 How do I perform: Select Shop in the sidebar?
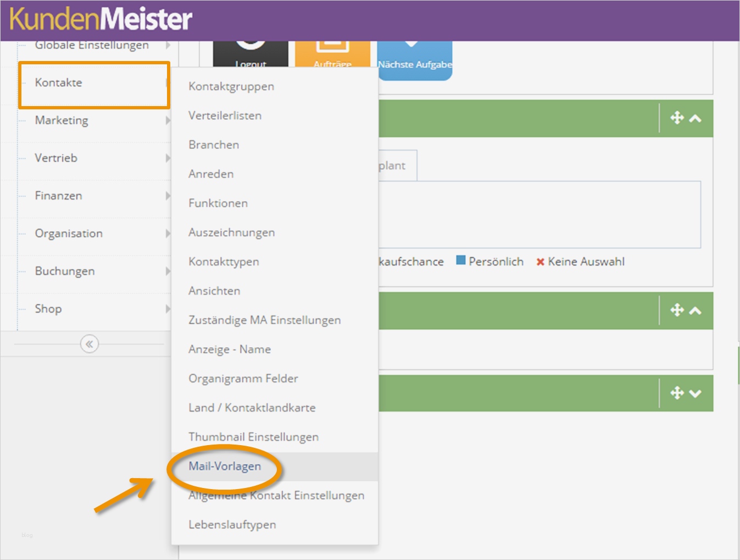tap(48, 309)
